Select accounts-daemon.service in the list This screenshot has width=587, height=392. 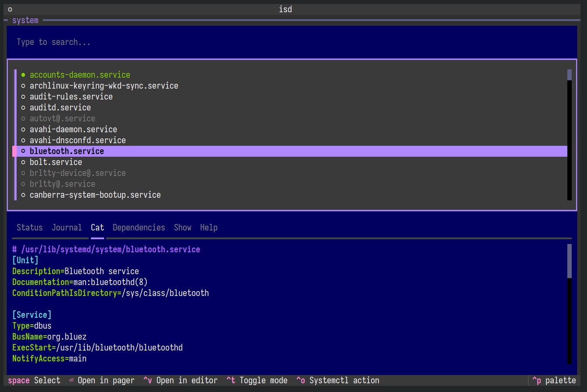(x=292, y=75)
